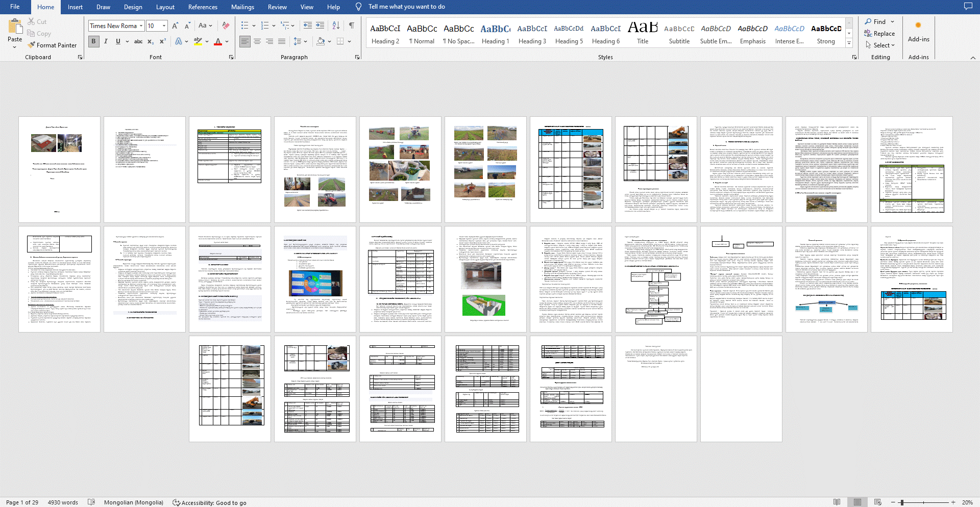
Task: Increase paragraph indent
Action: tap(320, 26)
